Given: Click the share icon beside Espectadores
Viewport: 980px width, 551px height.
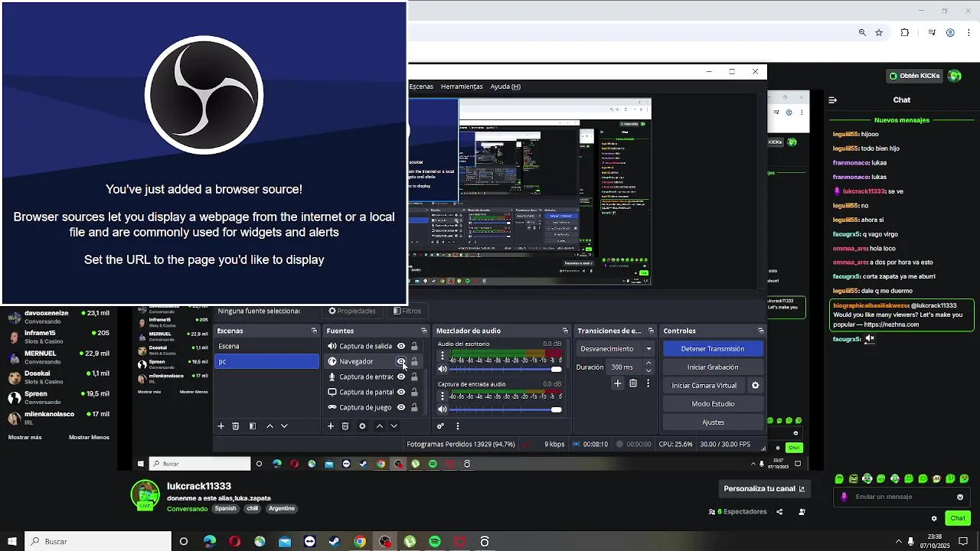Looking at the screenshot, I should [x=779, y=512].
